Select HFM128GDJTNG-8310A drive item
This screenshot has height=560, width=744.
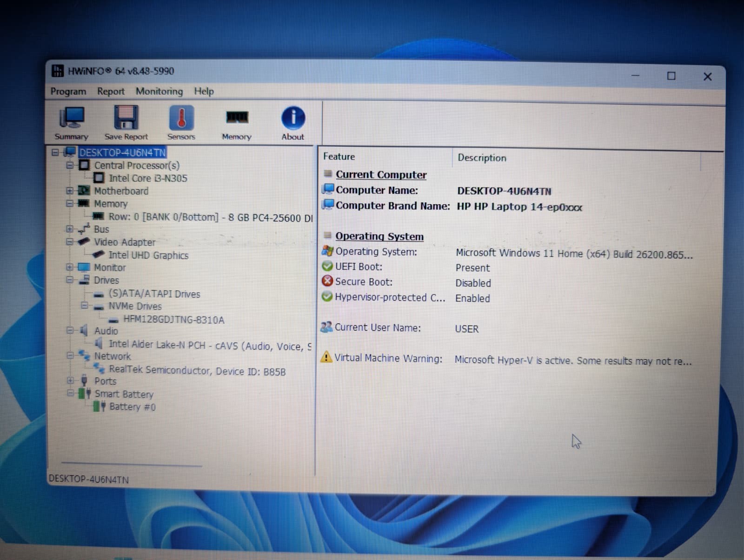[173, 320]
